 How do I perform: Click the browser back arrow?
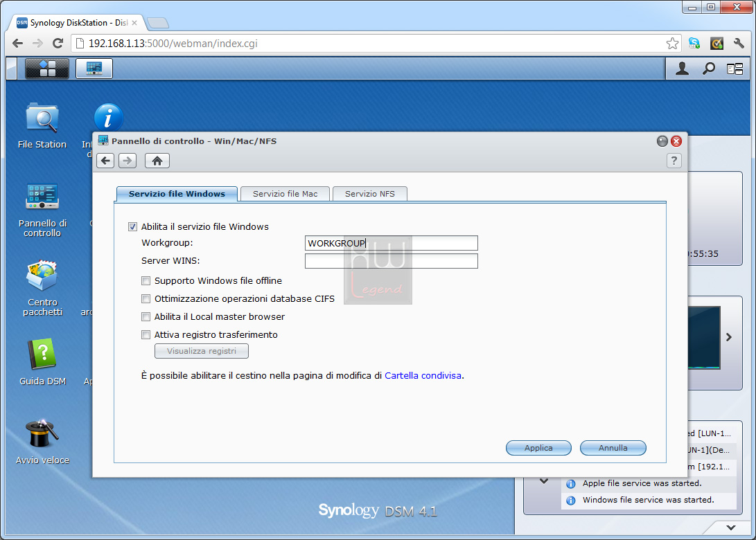pos(18,44)
